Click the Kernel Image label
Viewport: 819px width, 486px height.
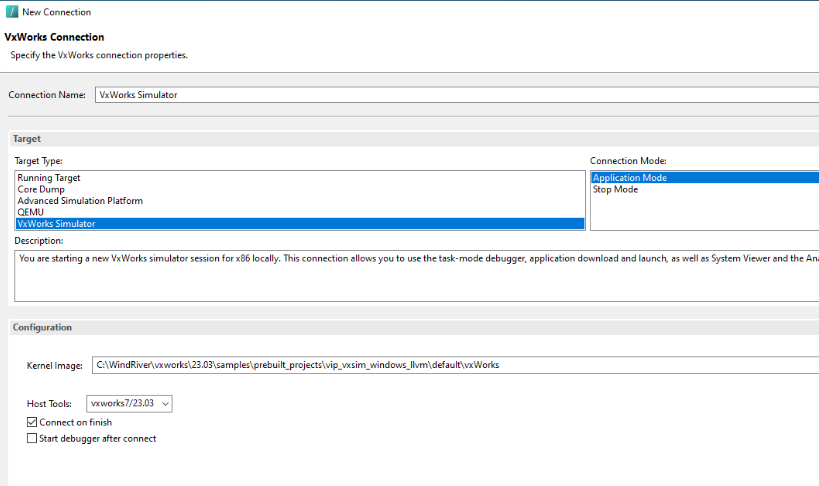pos(55,366)
